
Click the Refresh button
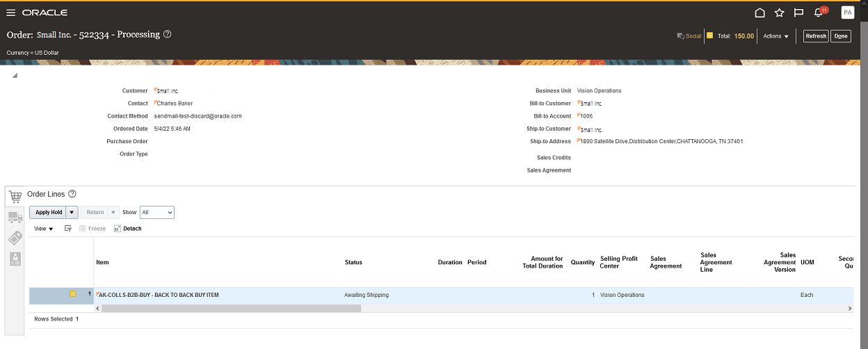click(x=816, y=36)
